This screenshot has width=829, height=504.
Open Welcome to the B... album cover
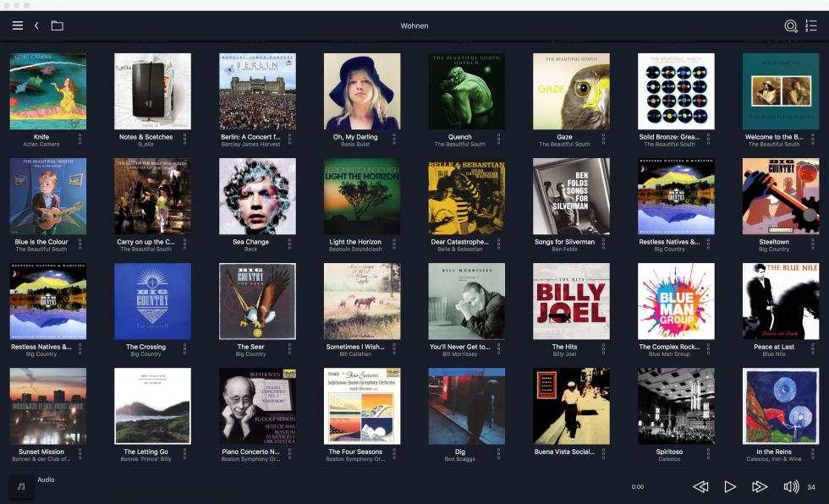pyautogui.click(x=780, y=91)
